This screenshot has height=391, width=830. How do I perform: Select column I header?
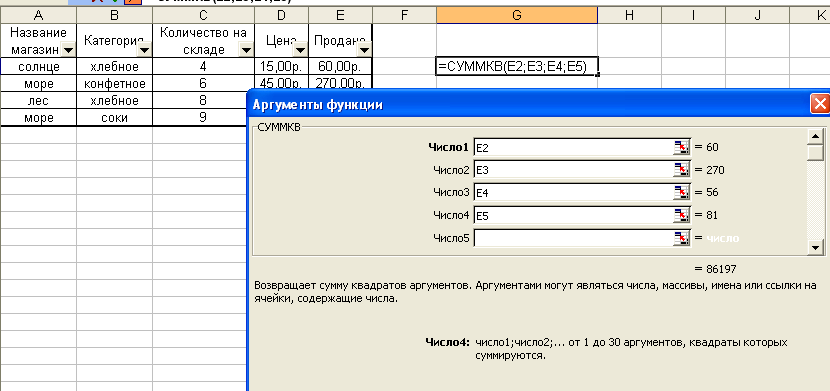point(693,15)
